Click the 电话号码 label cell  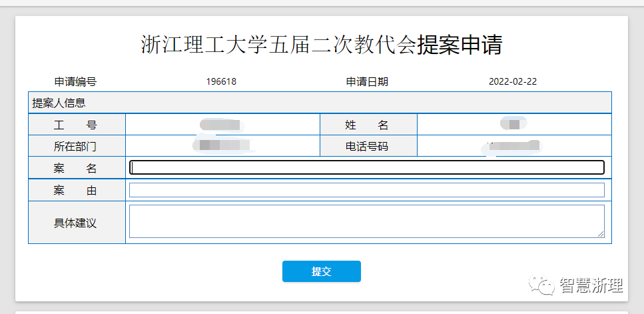coord(367,146)
